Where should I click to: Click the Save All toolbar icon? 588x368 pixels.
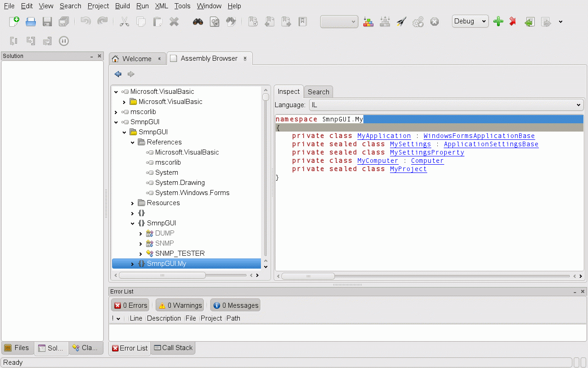click(64, 22)
